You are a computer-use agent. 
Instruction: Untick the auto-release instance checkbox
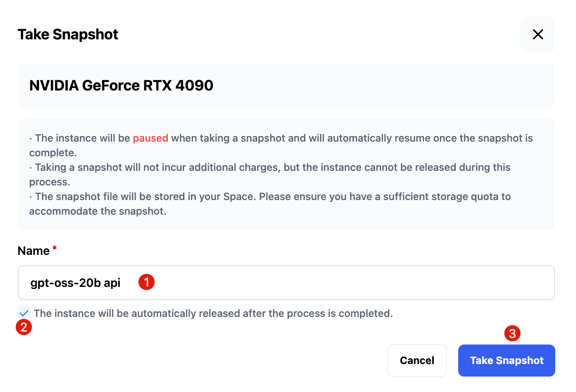click(x=24, y=313)
